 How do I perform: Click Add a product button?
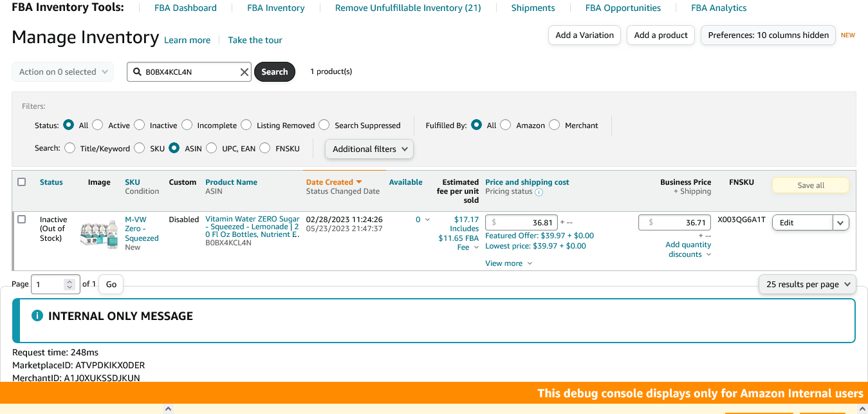[661, 35]
